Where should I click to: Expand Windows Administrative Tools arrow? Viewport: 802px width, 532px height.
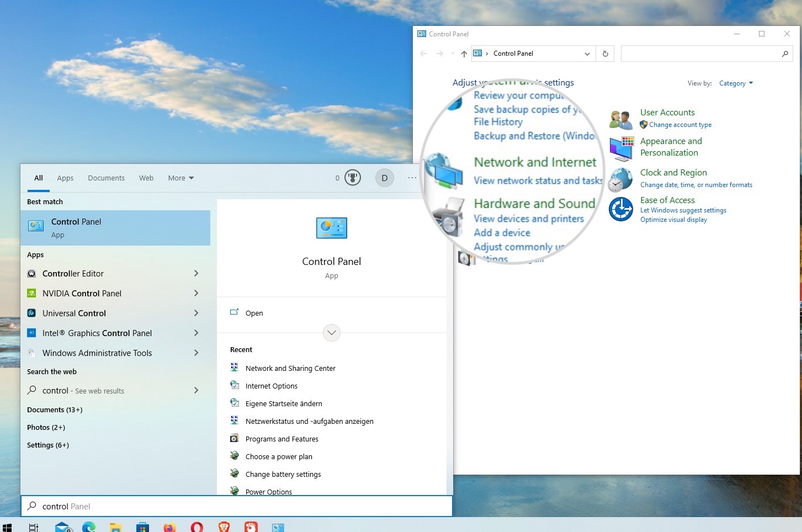(196, 353)
